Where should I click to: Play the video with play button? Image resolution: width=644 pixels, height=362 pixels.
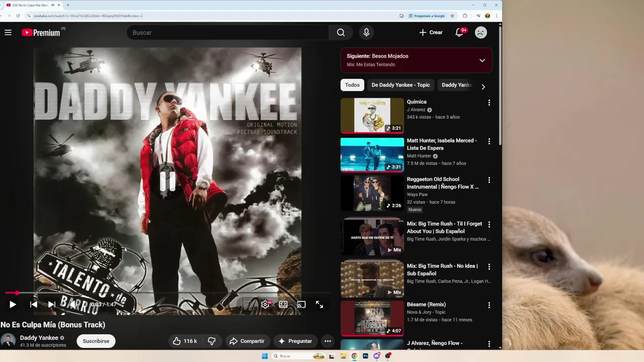pos(13,304)
